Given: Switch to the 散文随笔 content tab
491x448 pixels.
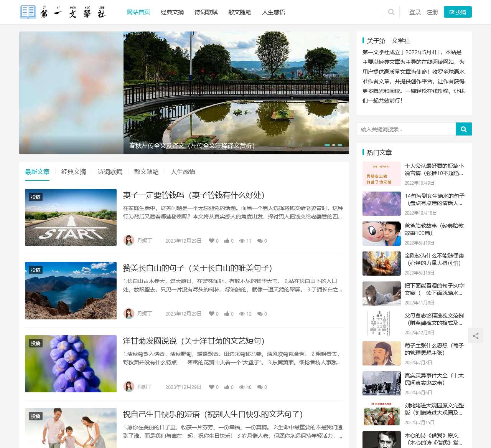Looking at the screenshot, I should (147, 172).
